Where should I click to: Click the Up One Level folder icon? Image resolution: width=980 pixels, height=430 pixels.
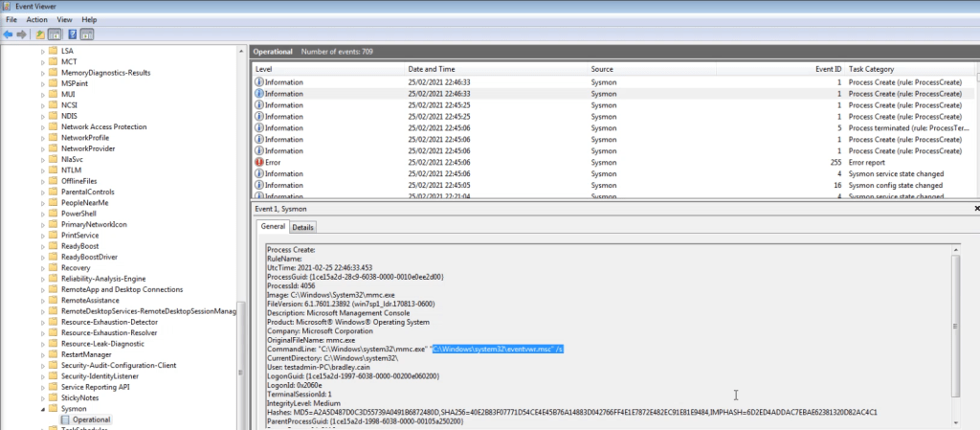(x=40, y=34)
